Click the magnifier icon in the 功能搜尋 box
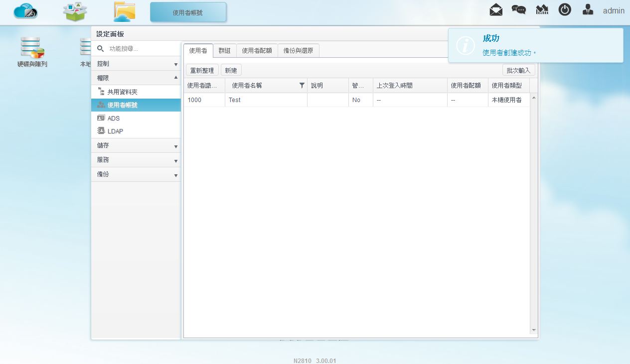 coord(100,49)
